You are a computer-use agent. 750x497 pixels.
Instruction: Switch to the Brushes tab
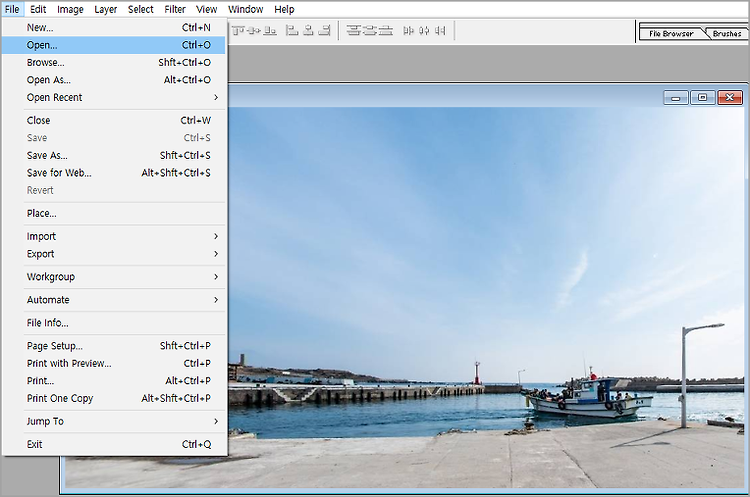(727, 33)
